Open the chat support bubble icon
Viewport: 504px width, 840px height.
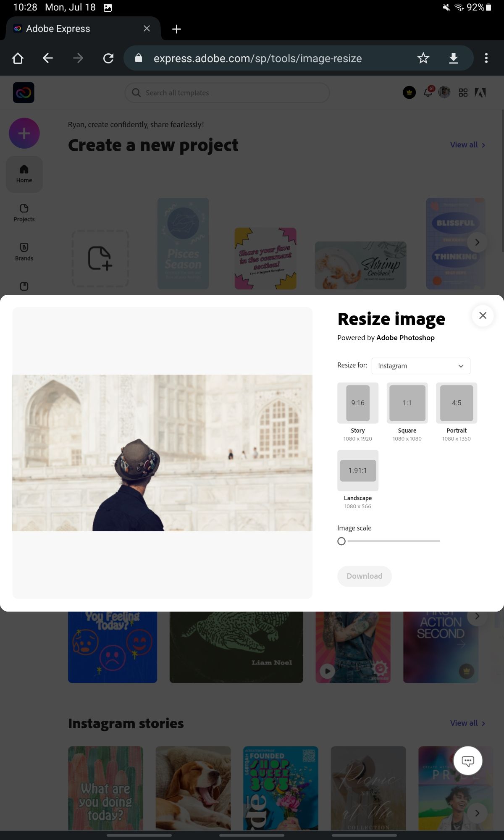point(468,761)
